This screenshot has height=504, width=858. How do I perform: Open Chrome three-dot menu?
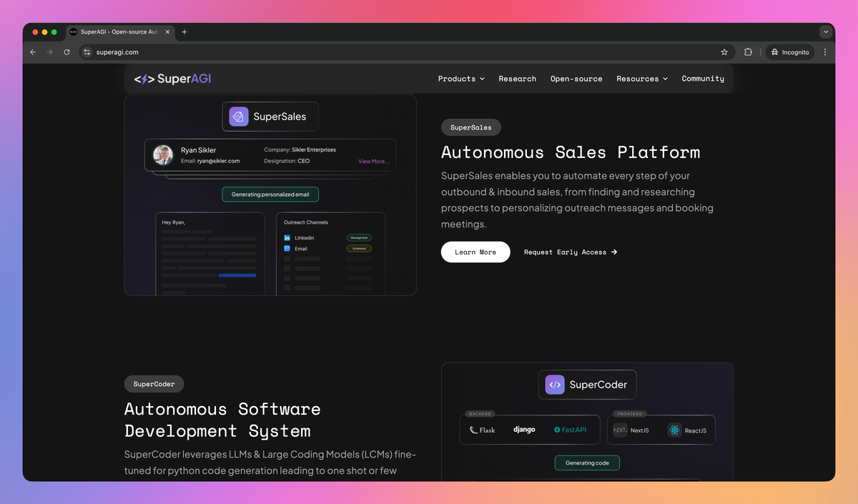825,52
